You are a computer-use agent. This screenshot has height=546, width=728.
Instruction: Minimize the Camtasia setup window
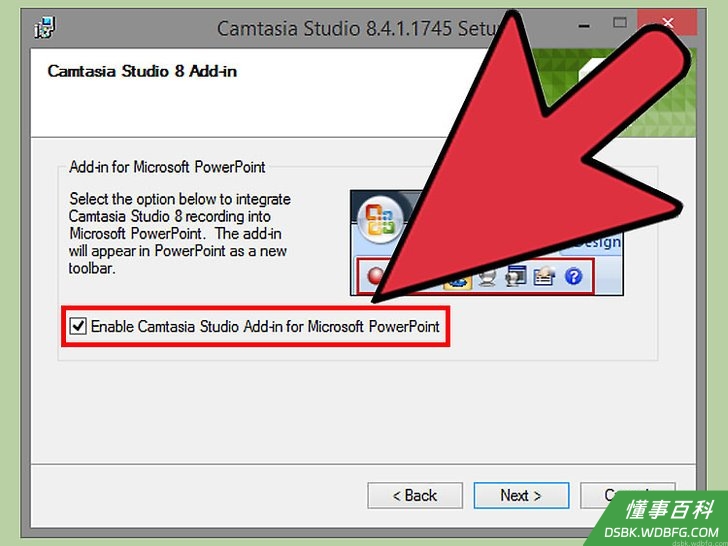pos(584,26)
